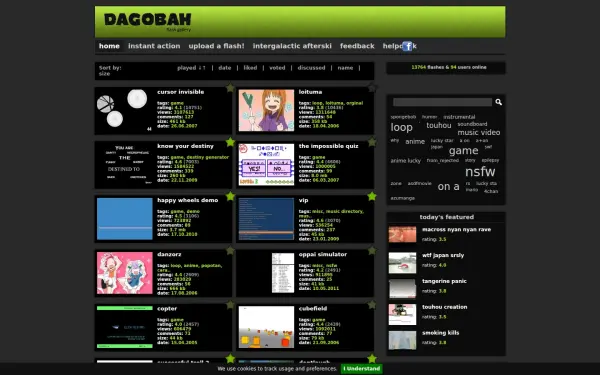This screenshot has width=600, height=375.
Task: Sort flashes by discussed
Action: (311, 68)
